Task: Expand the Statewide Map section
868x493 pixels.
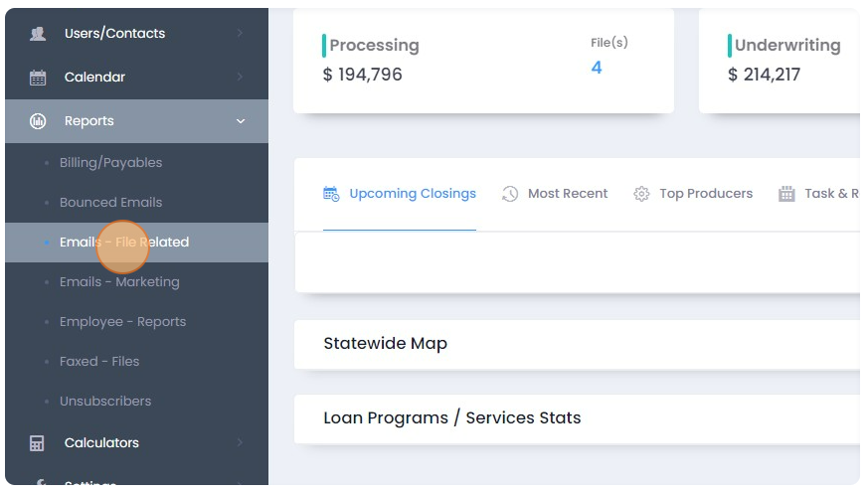Action: 577,344
